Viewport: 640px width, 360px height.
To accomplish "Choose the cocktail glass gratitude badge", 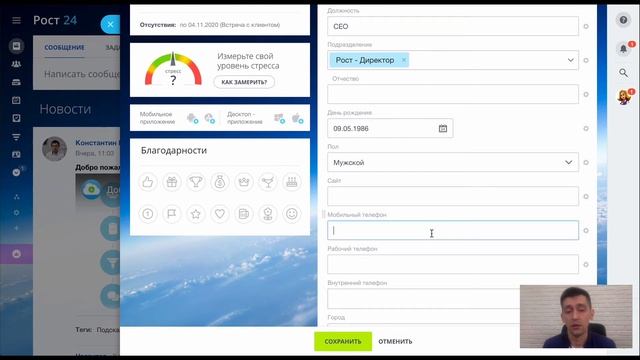I will (268, 182).
